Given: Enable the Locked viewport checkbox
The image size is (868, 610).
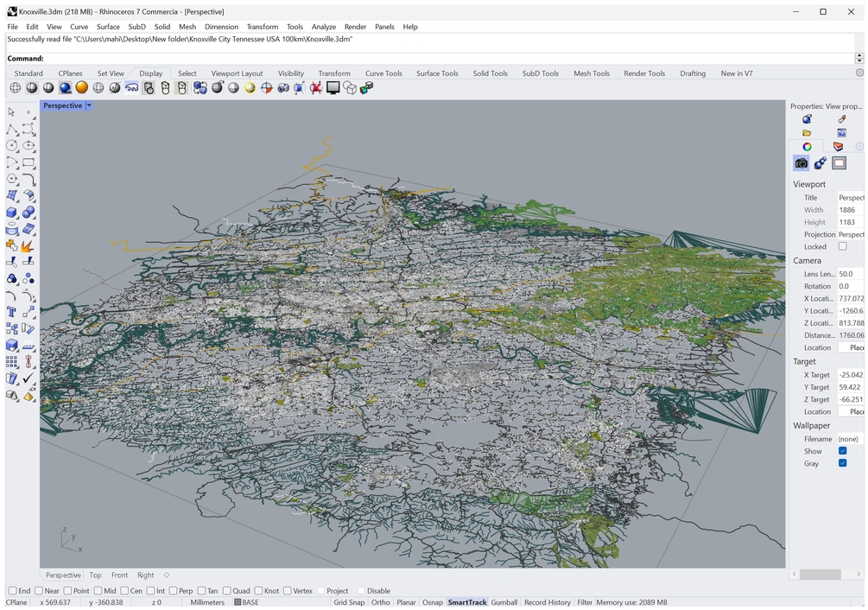Looking at the screenshot, I should (x=843, y=246).
